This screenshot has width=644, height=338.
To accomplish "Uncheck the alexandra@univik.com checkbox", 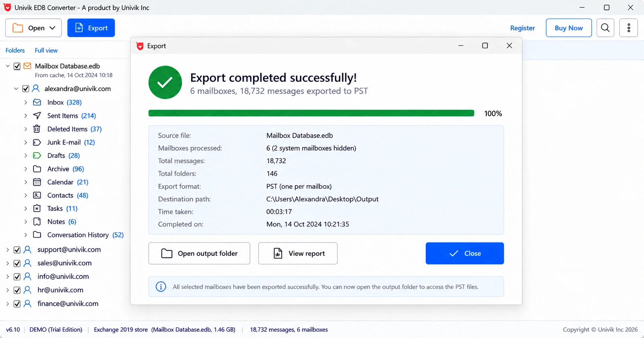I will [26, 89].
